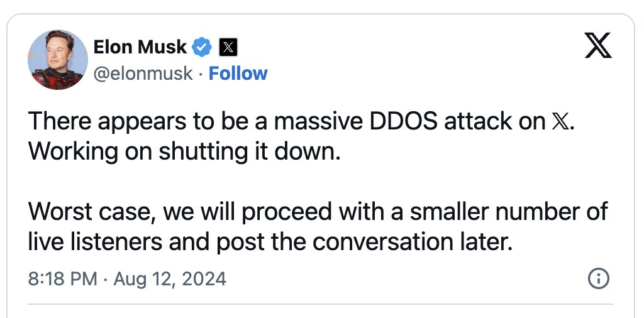Screen dimensions: 644x318
Task: Click the separator dot before Follow
Action: [x=201, y=74]
